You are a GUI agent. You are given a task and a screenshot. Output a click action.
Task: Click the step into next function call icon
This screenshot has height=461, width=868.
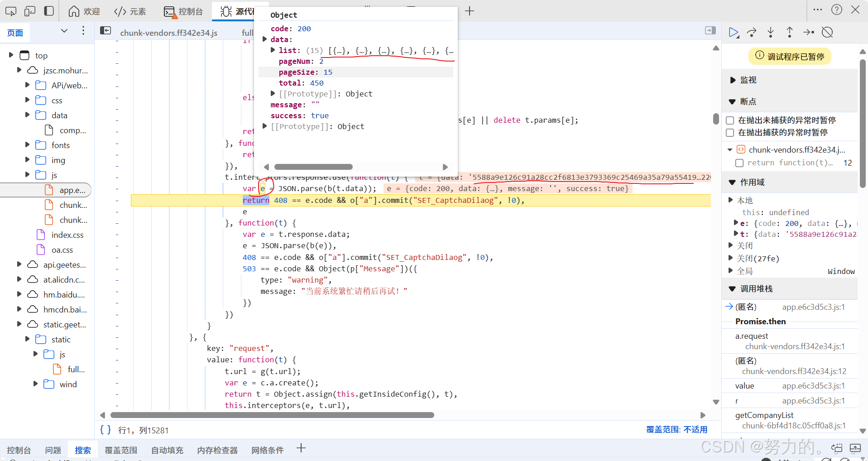coord(771,32)
